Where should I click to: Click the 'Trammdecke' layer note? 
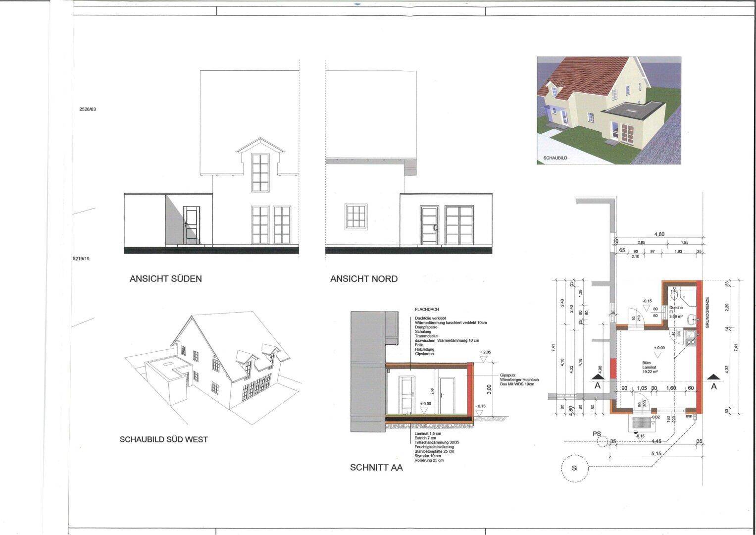pos(426,336)
